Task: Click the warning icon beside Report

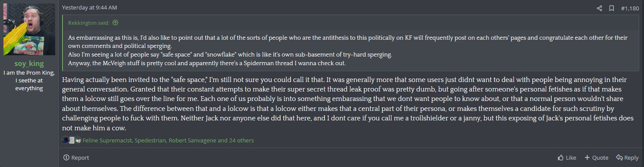Action: (66, 158)
